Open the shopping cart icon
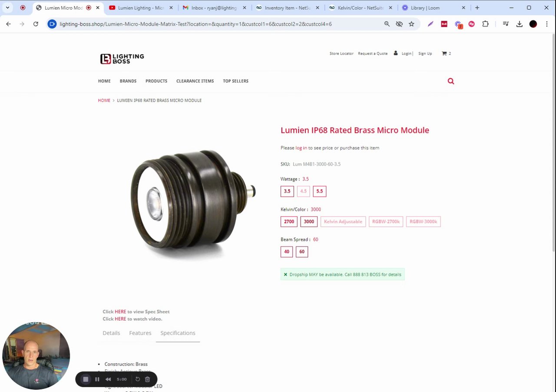The image size is (556, 392). pos(444,53)
